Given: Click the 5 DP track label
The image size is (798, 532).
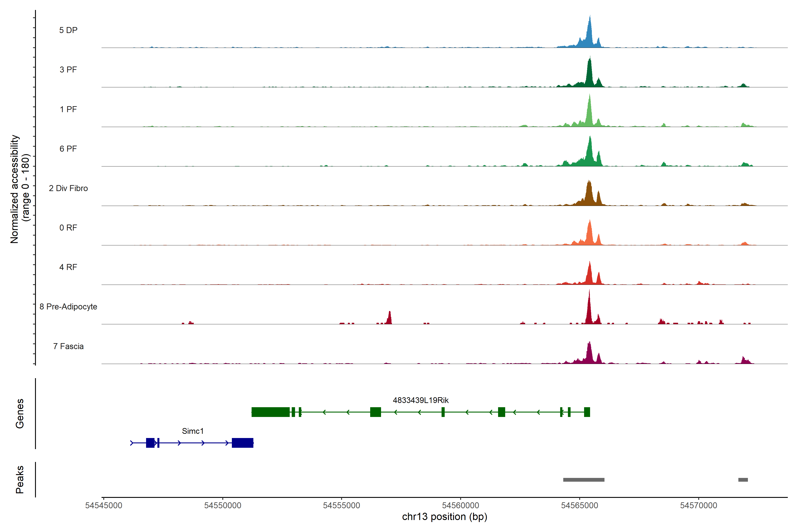Looking at the screenshot, I should [68, 30].
